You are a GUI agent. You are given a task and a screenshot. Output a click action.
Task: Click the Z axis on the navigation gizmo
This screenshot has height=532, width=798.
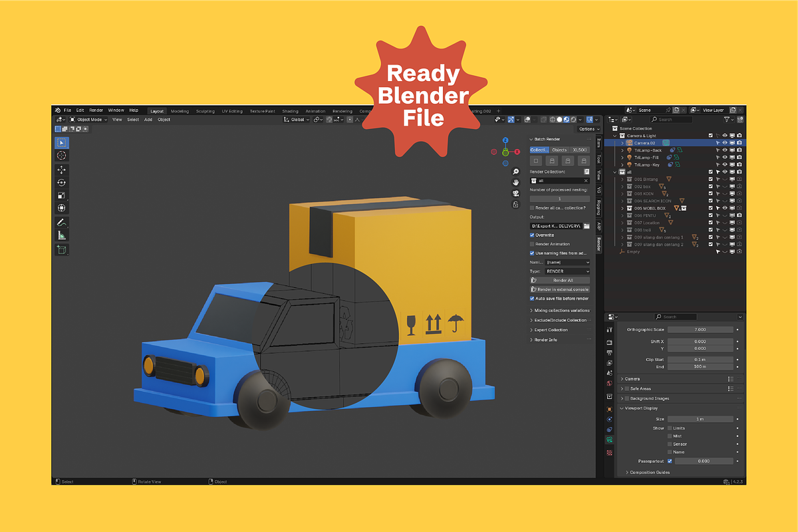click(505, 140)
